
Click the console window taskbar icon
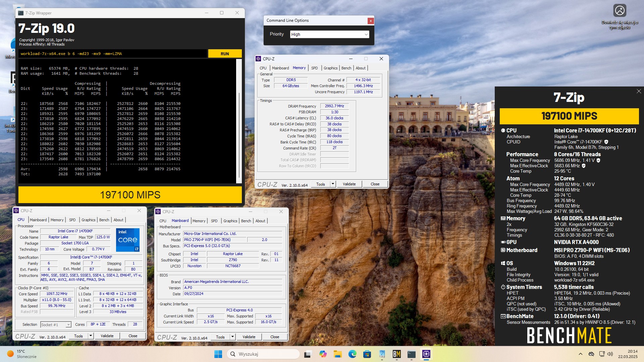pos(411,354)
